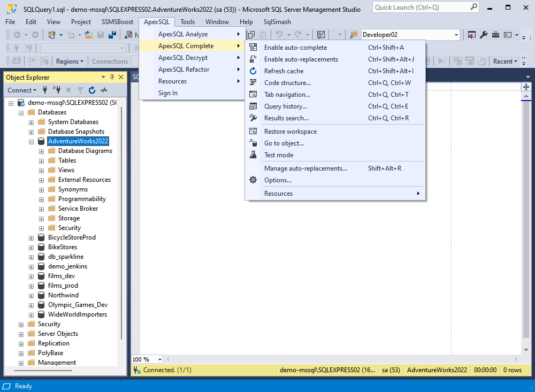This screenshot has height=392, width=535.
Task: Expand the WideWorldImporters database node
Action: (32, 315)
